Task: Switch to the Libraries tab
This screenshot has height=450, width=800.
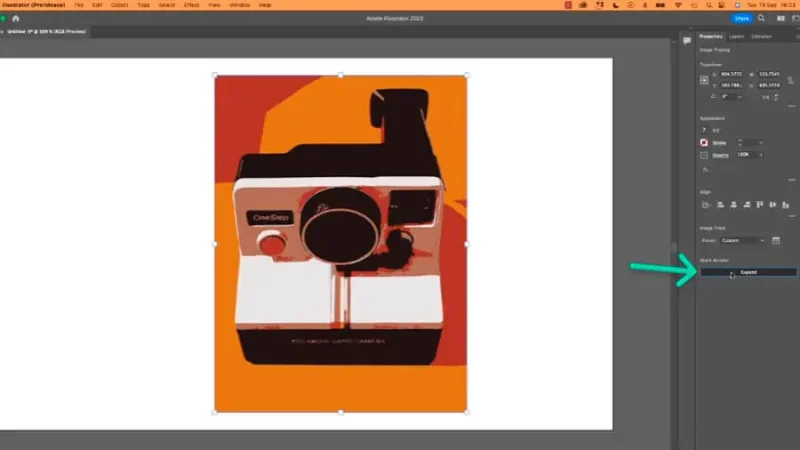Action: (761, 37)
